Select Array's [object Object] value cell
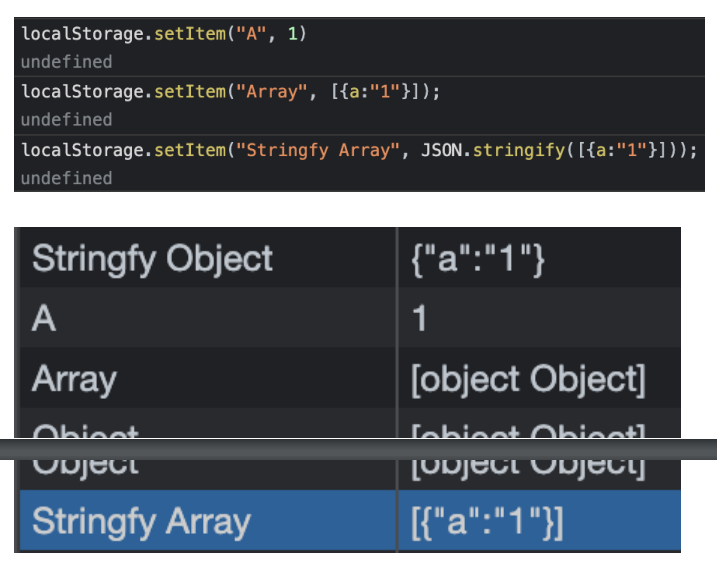The image size is (717, 572). click(x=540, y=378)
